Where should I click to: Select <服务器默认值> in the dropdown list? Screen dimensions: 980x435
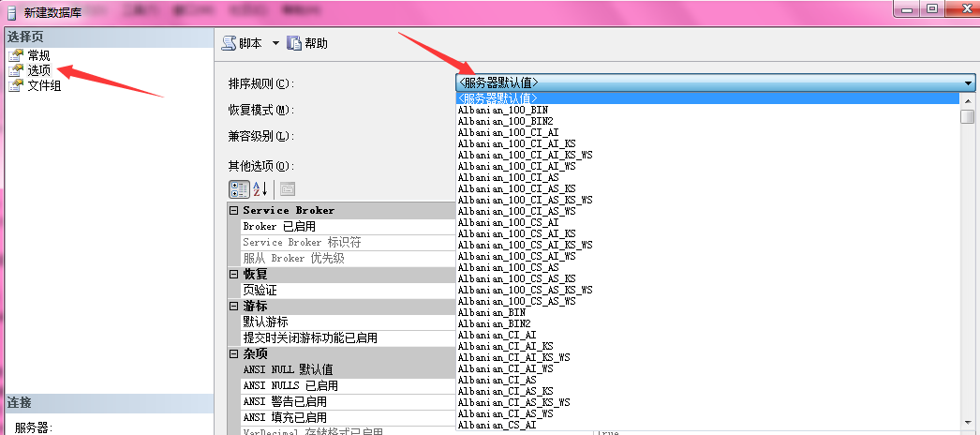click(x=707, y=98)
